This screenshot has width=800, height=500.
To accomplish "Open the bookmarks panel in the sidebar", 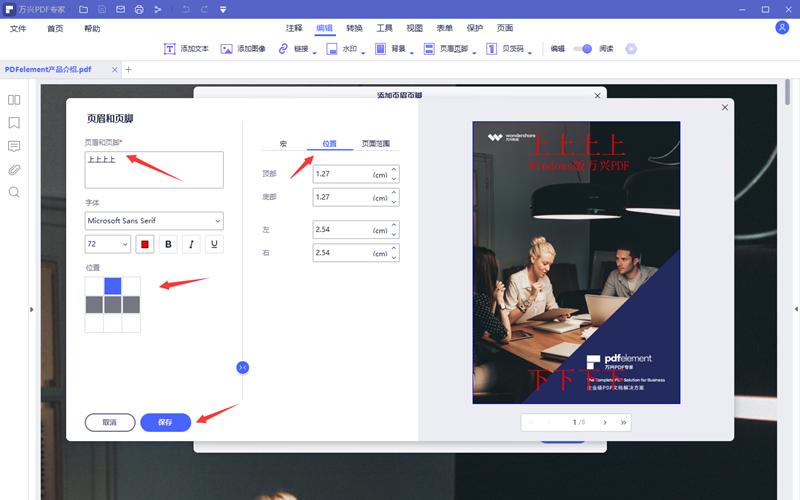I will coord(14,123).
